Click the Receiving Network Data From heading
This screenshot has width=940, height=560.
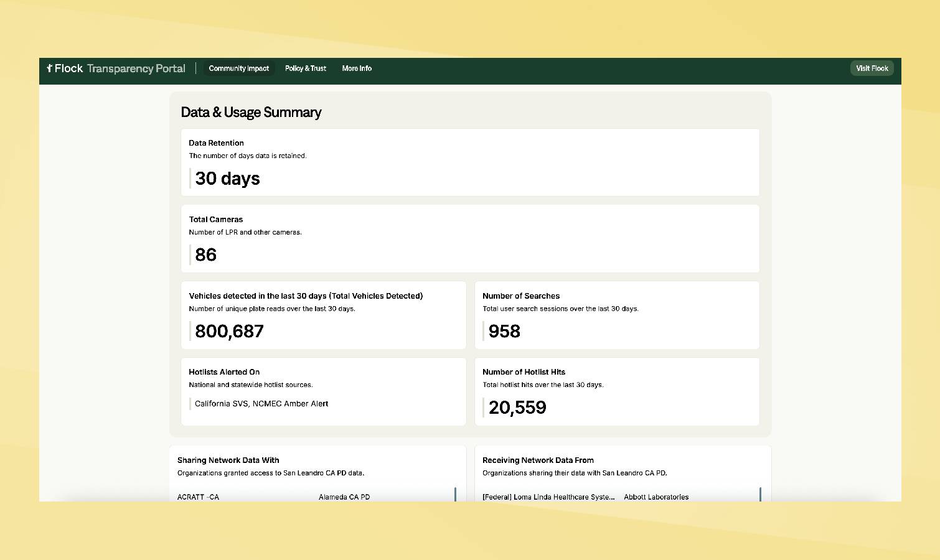[x=538, y=460]
